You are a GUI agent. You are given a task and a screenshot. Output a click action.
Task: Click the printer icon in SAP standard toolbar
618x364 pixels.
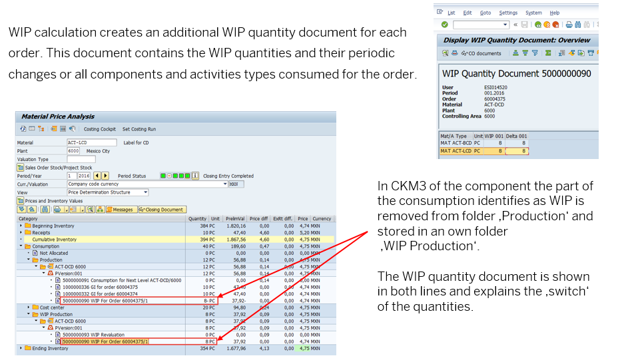569,25
